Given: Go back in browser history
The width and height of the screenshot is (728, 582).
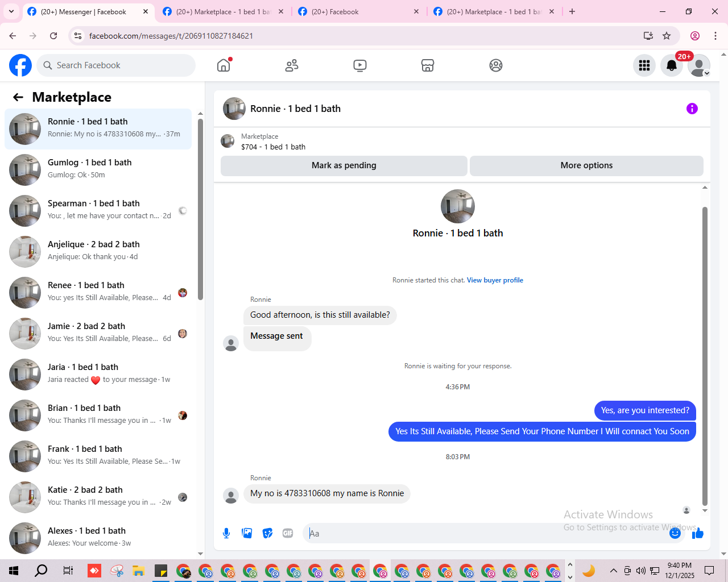Looking at the screenshot, I should pos(13,36).
